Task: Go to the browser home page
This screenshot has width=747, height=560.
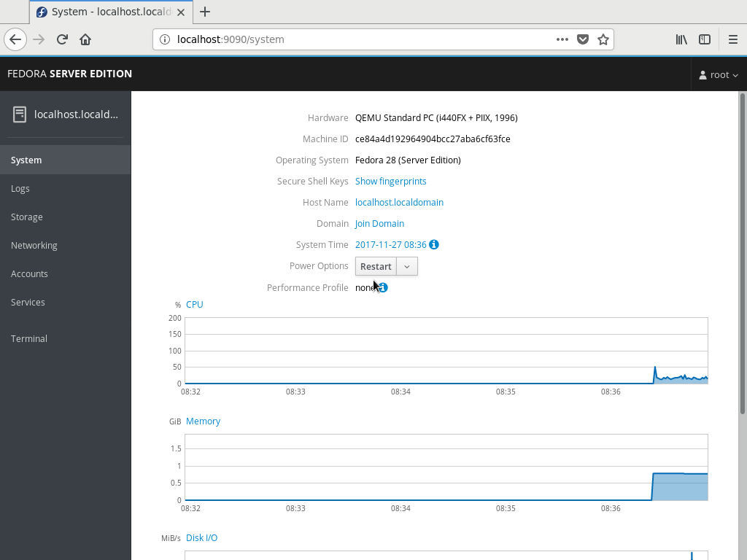Action: [x=85, y=39]
